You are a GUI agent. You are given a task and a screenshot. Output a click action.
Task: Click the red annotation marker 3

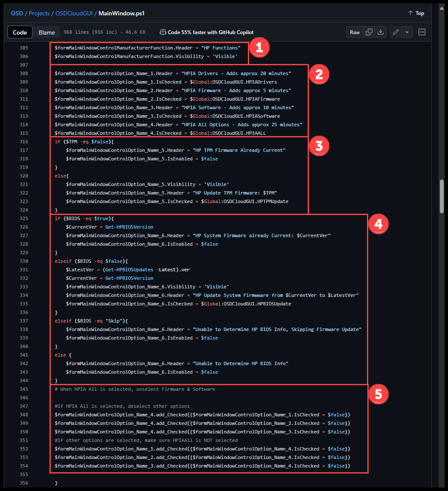(x=318, y=146)
